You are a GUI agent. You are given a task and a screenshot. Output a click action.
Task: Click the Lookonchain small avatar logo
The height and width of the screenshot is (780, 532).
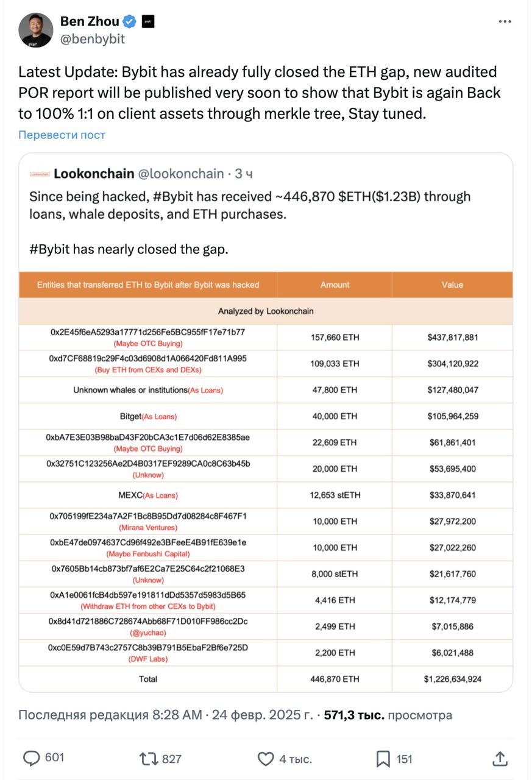click(x=39, y=174)
